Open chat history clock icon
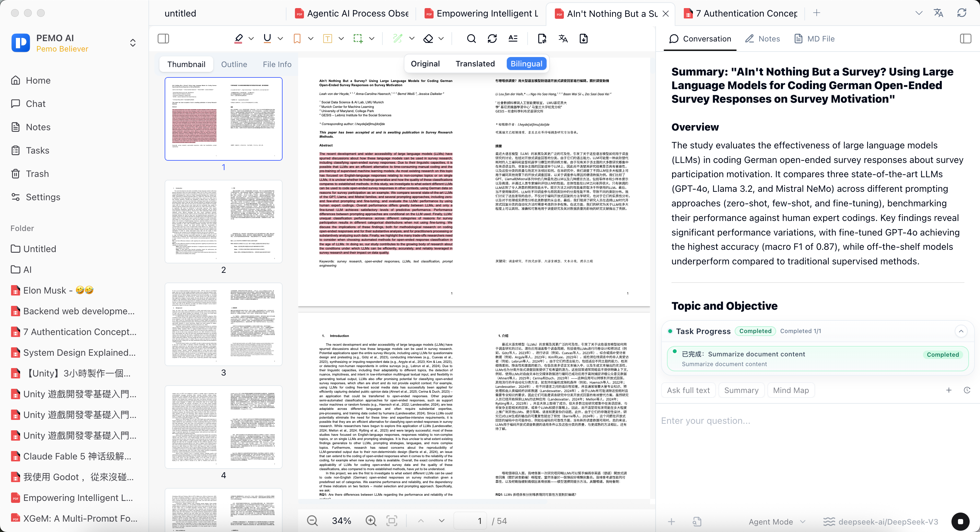The width and height of the screenshot is (980, 532). click(967, 390)
